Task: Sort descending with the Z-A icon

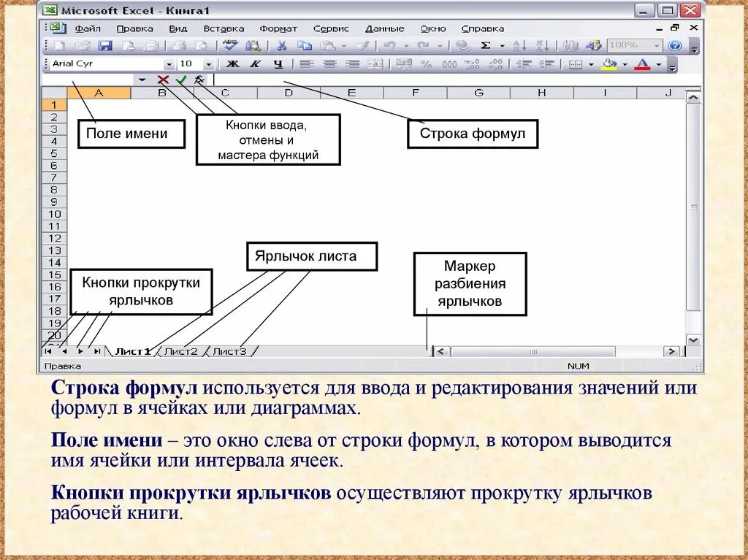Action: point(543,46)
